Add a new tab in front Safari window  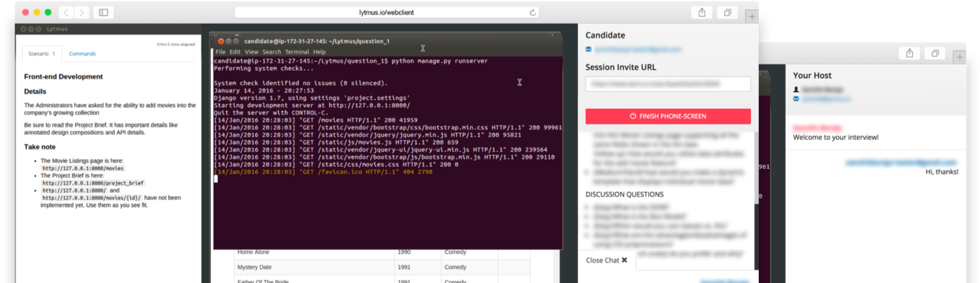coord(752,17)
